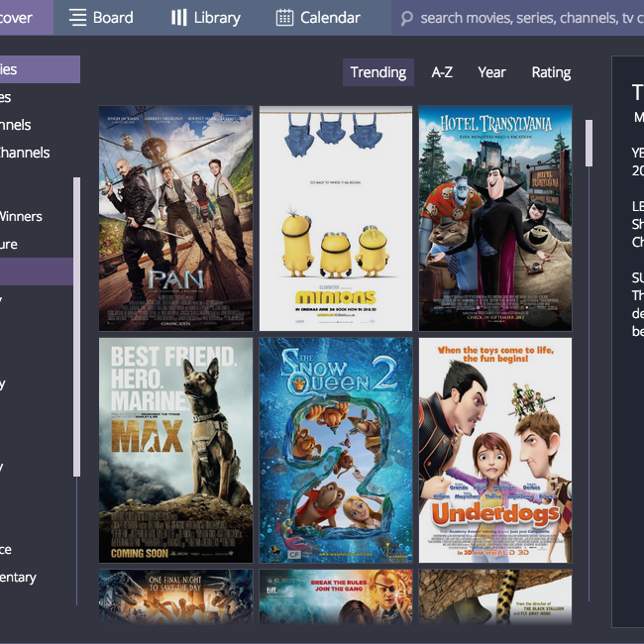Image resolution: width=644 pixels, height=644 pixels.
Task: Open the Board tab
Action: point(101,18)
